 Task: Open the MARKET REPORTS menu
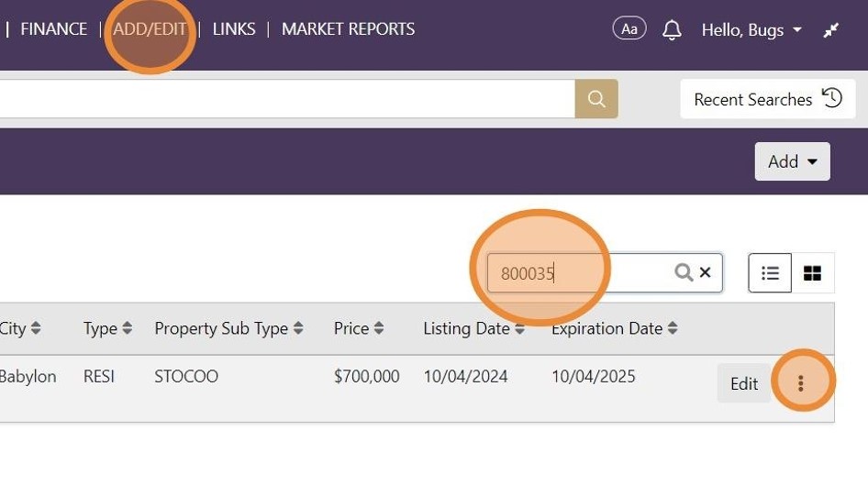click(x=348, y=29)
